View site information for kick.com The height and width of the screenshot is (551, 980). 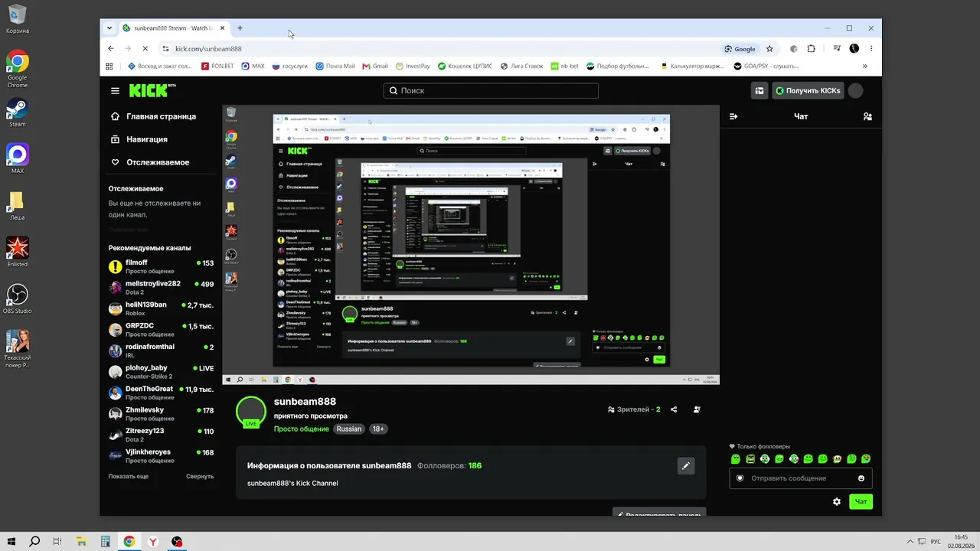click(165, 49)
